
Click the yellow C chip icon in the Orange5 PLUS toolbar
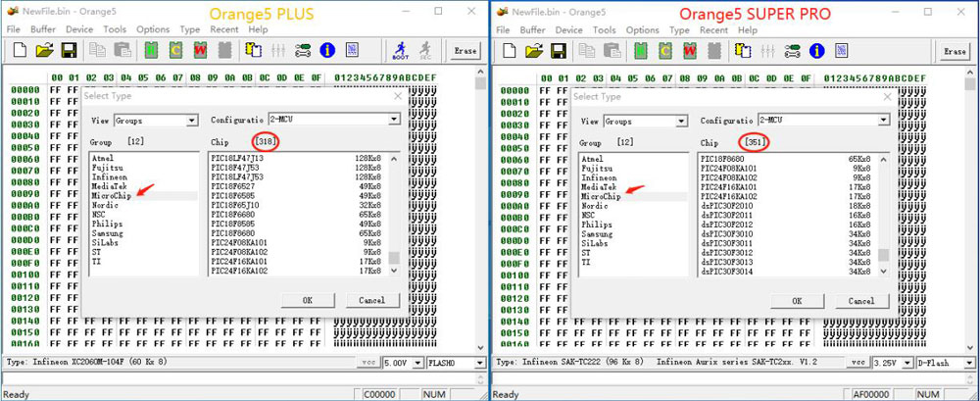(175, 50)
